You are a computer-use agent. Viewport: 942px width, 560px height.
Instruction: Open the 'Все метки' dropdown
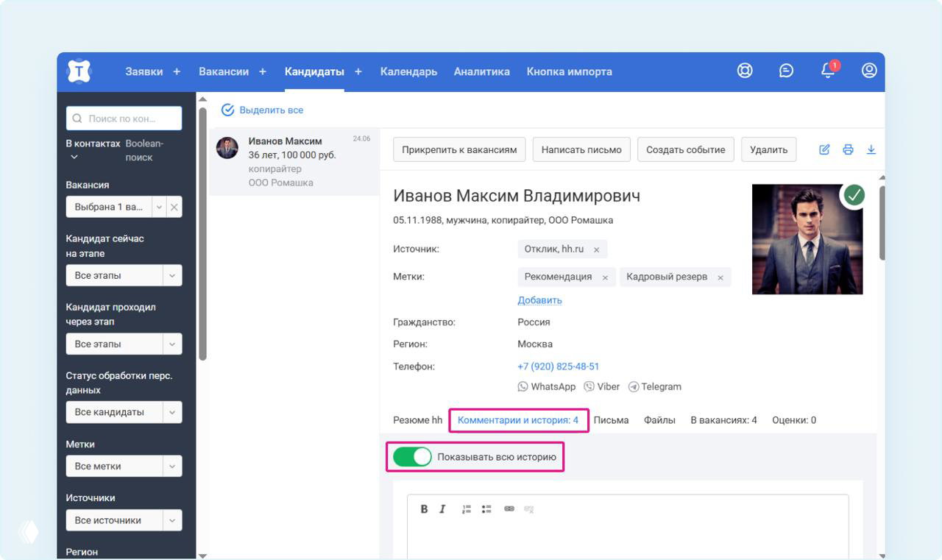[x=124, y=466]
